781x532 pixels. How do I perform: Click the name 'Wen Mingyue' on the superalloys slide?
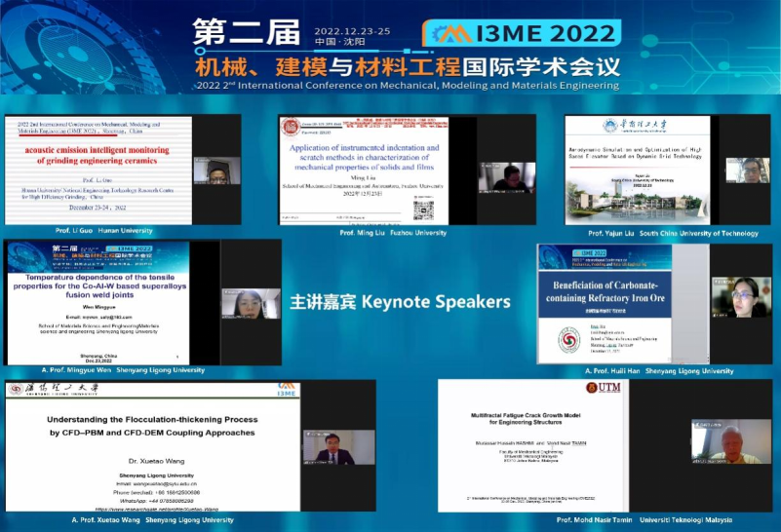coord(98,307)
